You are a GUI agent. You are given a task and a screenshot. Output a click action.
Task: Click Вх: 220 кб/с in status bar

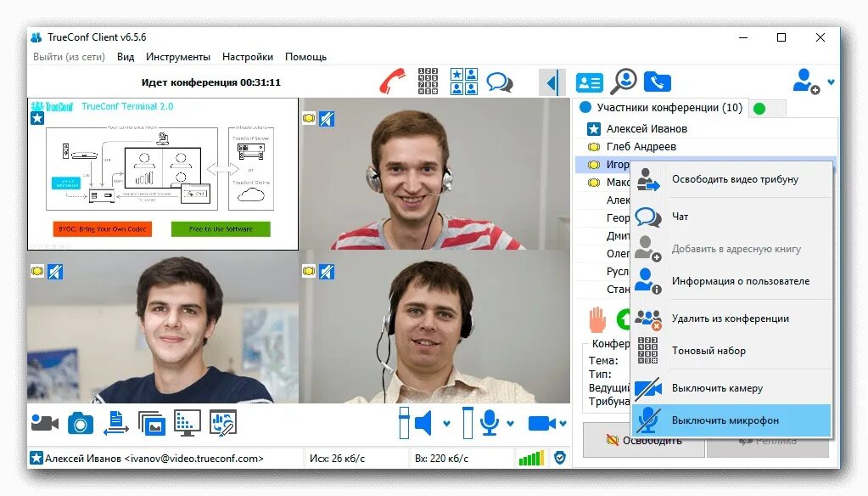[441, 459]
